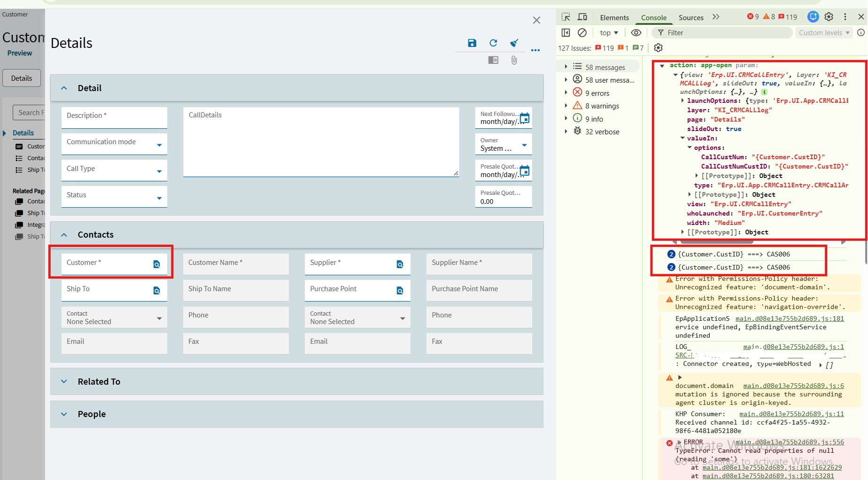The width and height of the screenshot is (868, 480).
Task: Open console settings gear next to Issues
Action: 659,48
